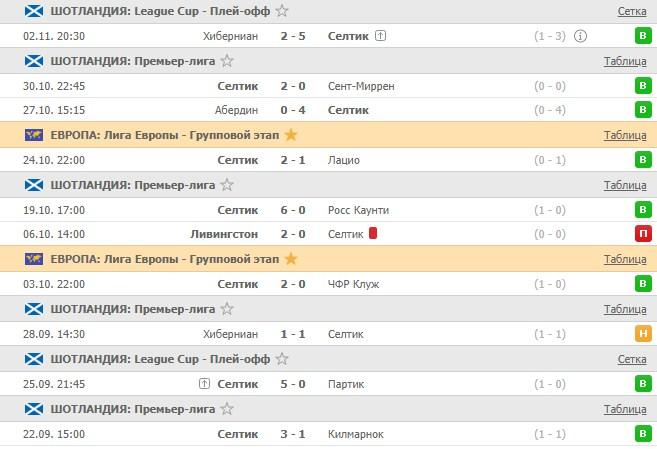This screenshot has height=449, width=657.
Task: Click the orange draw badge for Хиберниан–Селтик 1-1
Action: pyautogui.click(x=643, y=334)
